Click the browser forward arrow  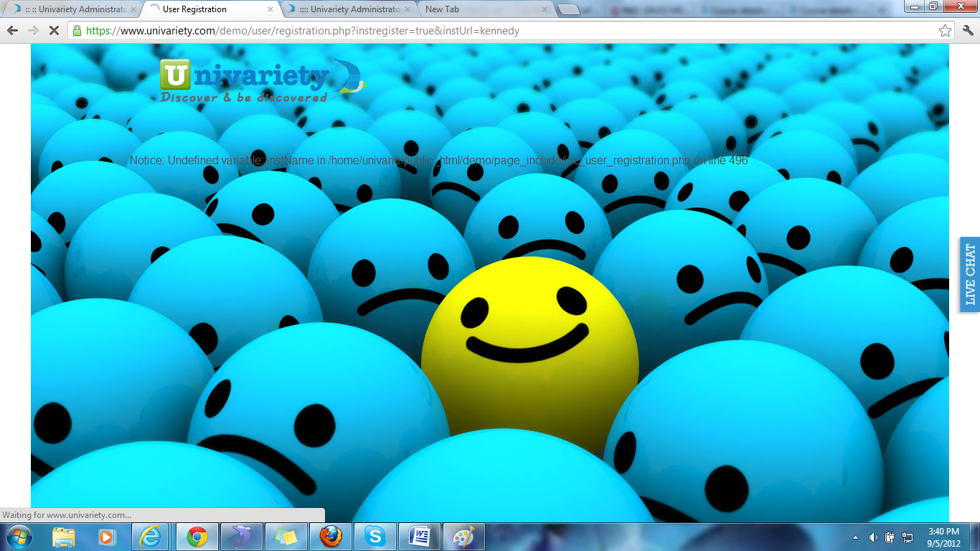(33, 31)
